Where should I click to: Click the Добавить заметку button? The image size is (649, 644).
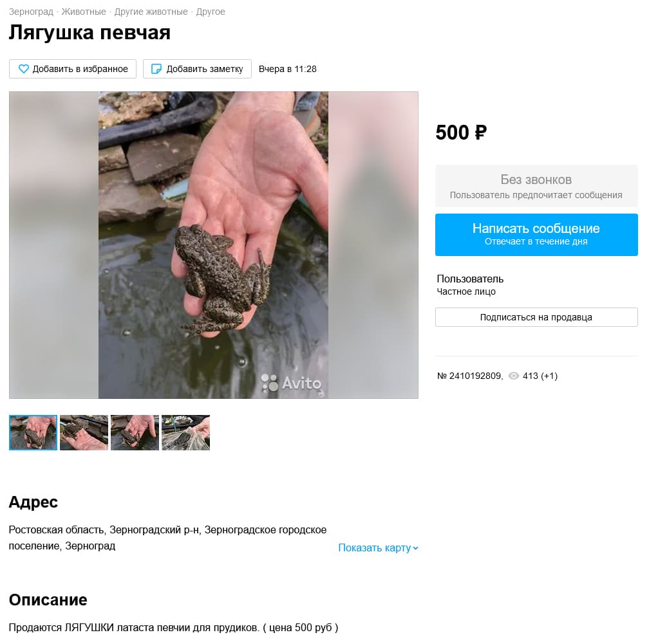tap(197, 69)
